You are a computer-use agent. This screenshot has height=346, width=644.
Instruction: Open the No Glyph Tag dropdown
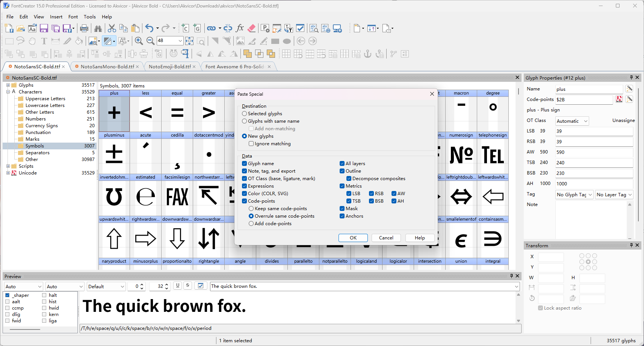pyautogui.click(x=574, y=194)
